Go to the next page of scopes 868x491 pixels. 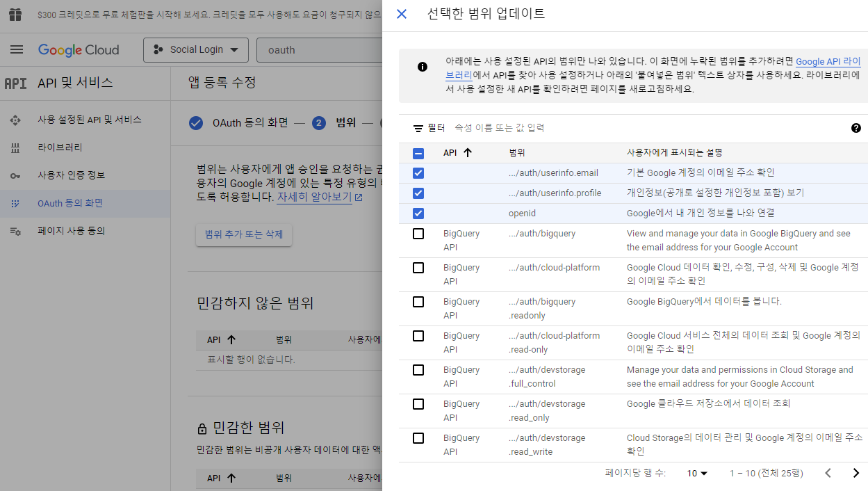[855, 473]
